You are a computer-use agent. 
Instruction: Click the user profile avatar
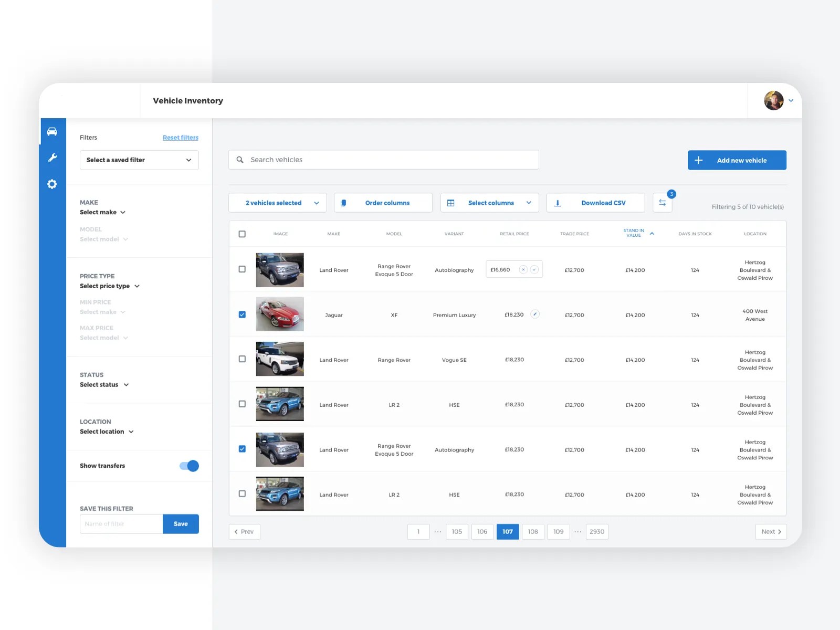click(773, 100)
